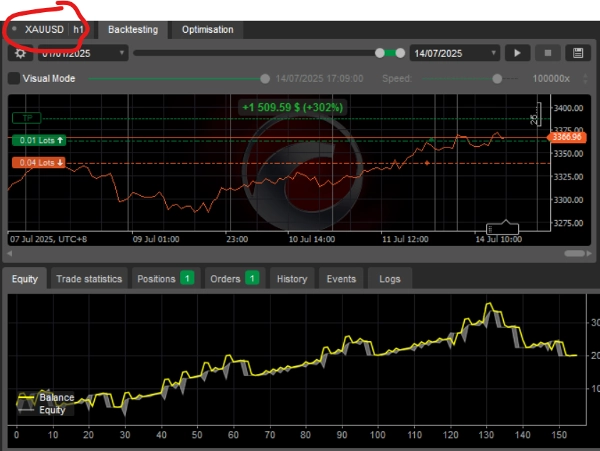Click the 0.01 Lots buy position label
Image resolution: width=600 pixels, height=451 pixels.
[42, 140]
